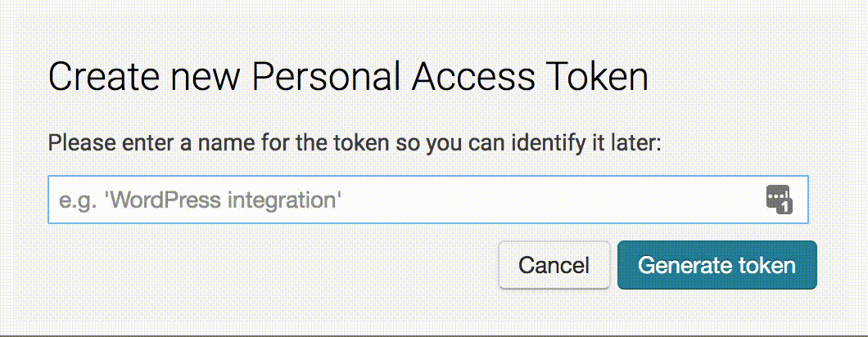Focus the token name input field
The width and height of the screenshot is (868, 337).
coord(428,200)
